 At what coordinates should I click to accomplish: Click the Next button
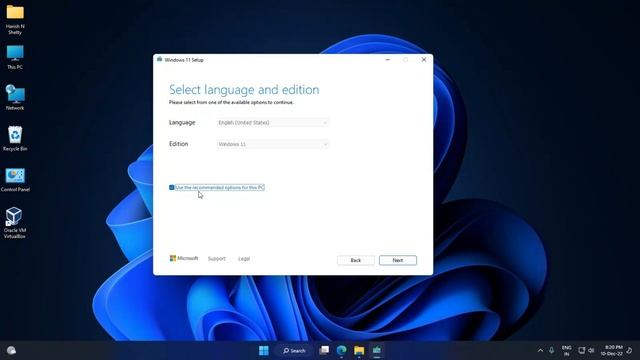point(398,260)
